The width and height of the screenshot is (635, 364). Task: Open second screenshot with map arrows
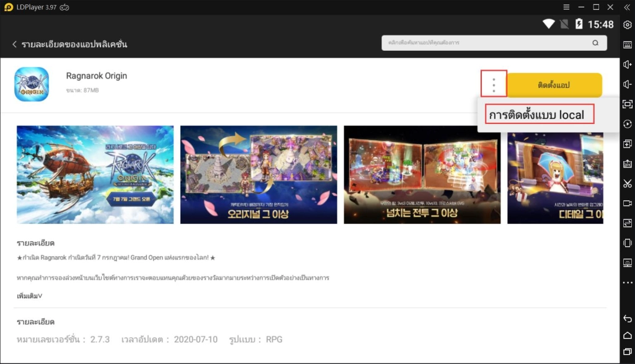(259, 174)
